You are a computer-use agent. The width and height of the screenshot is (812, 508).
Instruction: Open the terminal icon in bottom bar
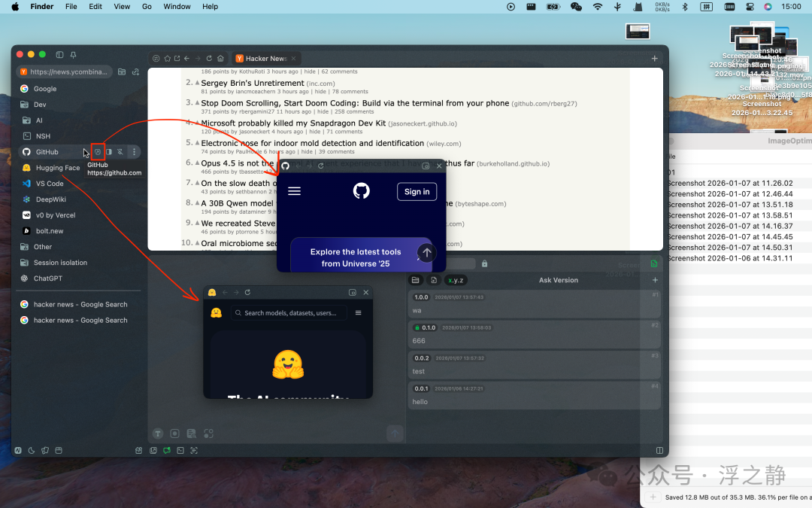coord(180,451)
